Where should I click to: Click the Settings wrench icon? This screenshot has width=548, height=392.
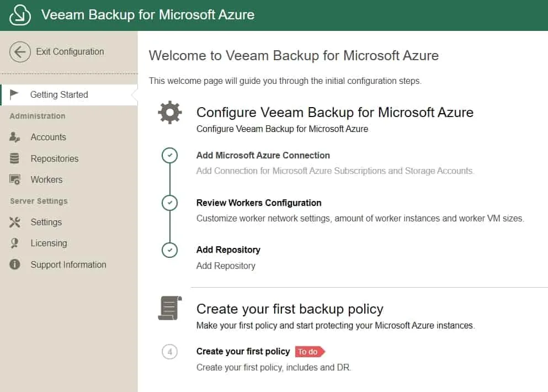[x=15, y=222]
